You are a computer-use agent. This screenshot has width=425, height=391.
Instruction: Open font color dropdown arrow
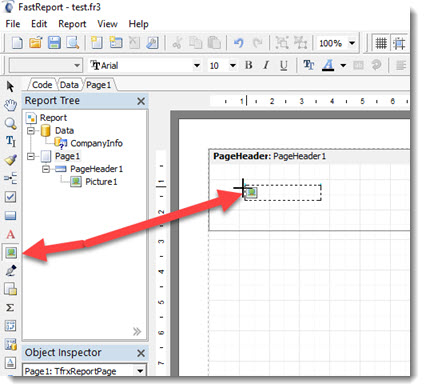click(x=343, y=65)
